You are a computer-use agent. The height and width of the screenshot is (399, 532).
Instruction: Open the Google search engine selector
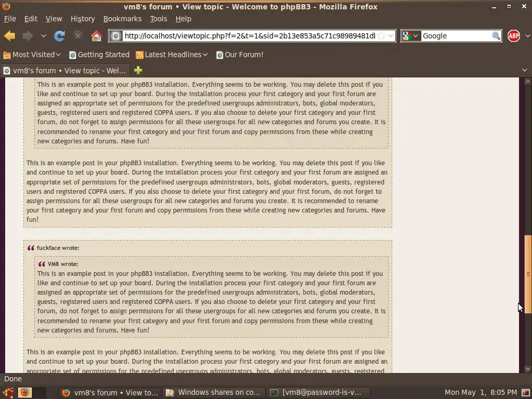[x=411, y=36]
